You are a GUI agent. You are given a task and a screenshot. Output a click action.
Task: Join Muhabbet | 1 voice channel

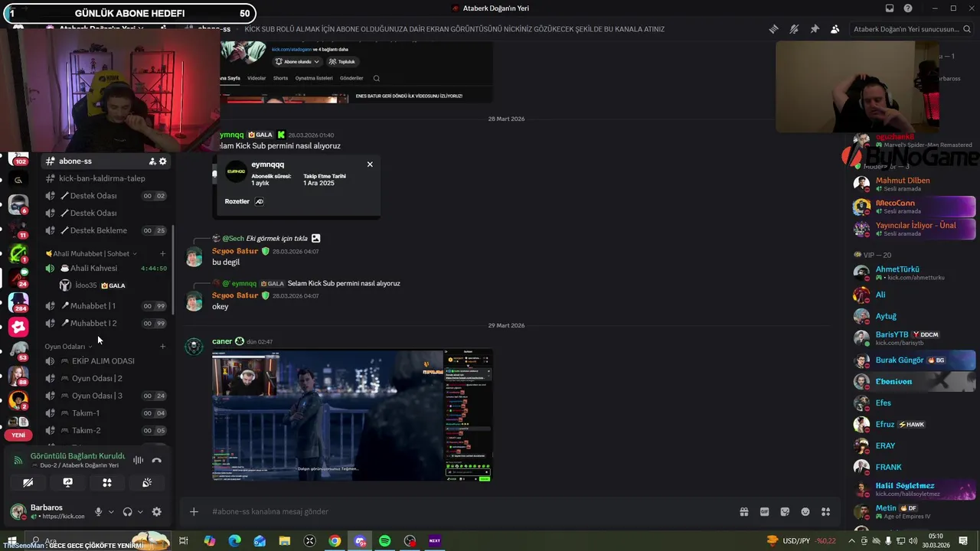[x=106, y=306]
